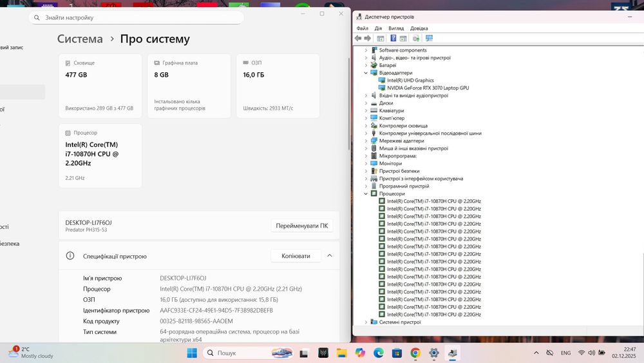Click the Мережеві адаптери network icon
This screenshot has width=644, height=363.
tap(374, 141)
